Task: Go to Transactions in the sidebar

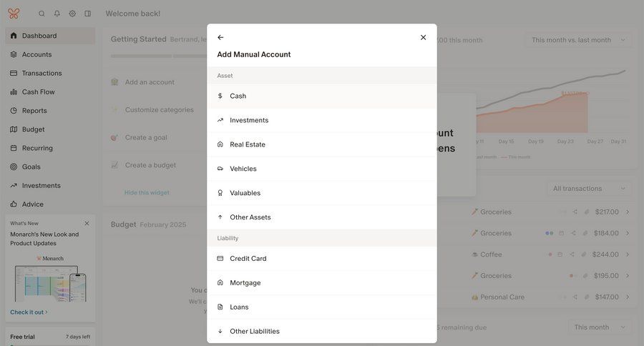Action: pyautogui.click(x=50, y=73)
